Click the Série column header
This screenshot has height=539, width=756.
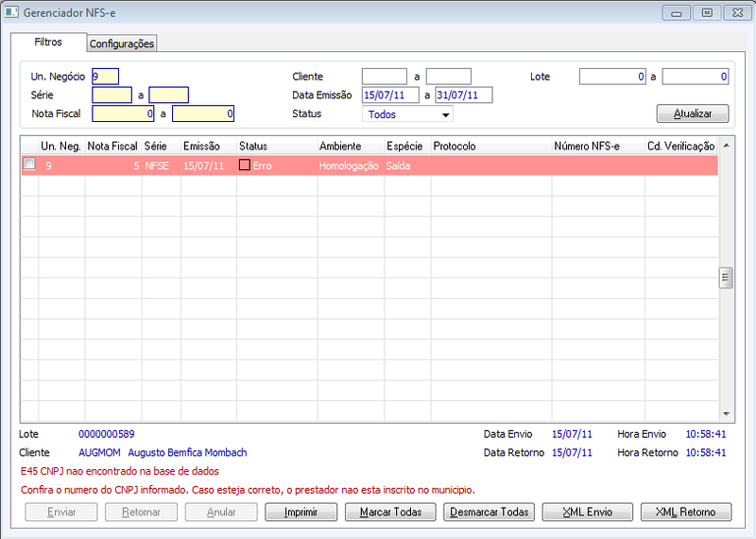[x=161, y=146]
